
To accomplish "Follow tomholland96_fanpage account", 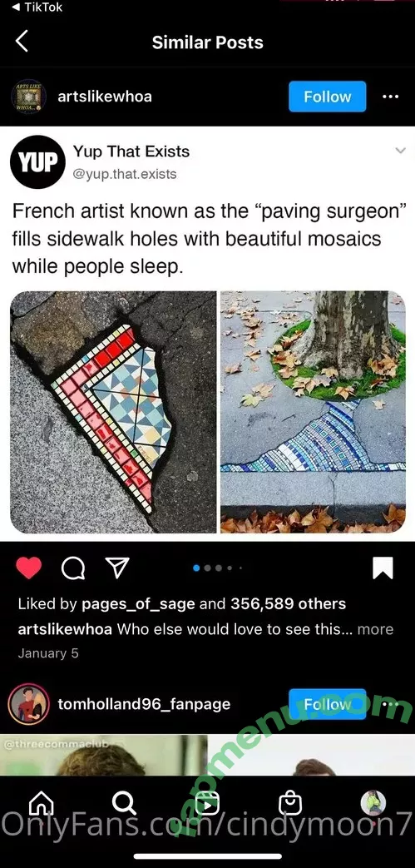I will pyautogui.click(x=328, y=704).
